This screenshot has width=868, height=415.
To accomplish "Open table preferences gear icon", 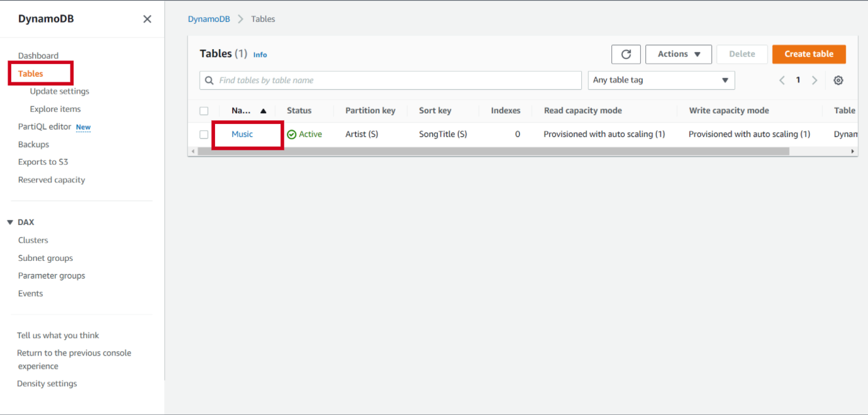I will pos(838,80).
